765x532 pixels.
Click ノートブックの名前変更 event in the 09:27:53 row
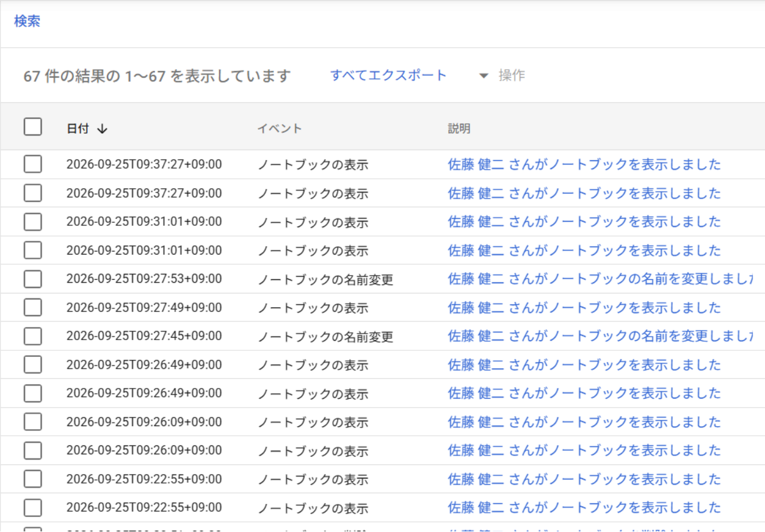pos(326,280)
